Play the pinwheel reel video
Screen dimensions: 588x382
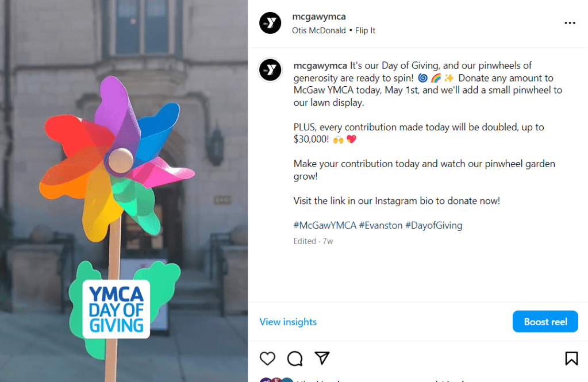click(x=124, y=172)
